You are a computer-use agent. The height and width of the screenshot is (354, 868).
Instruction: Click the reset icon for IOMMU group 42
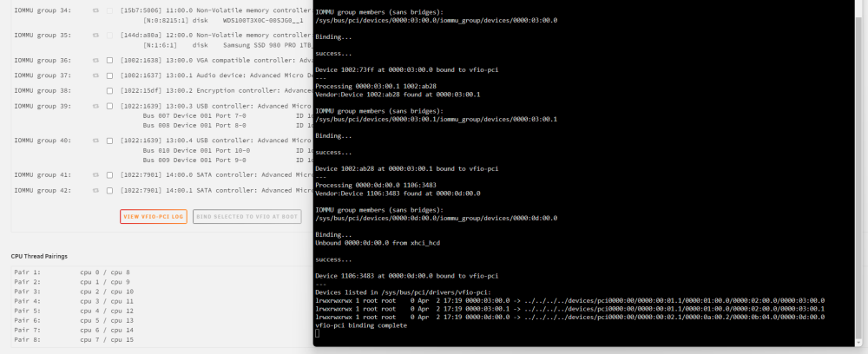click(95, 191)
